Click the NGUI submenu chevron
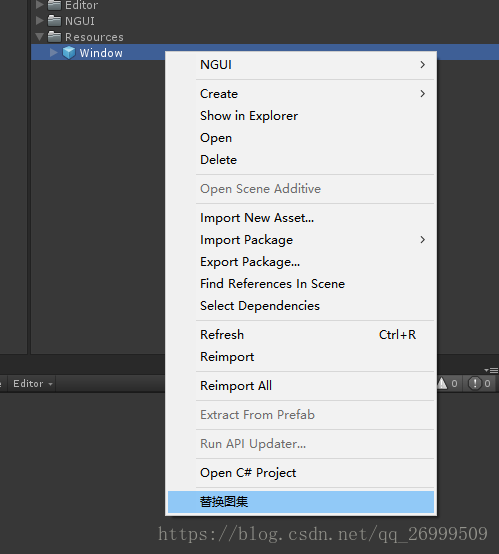Viewport: 499px width, 554px height. coord(423,65)
